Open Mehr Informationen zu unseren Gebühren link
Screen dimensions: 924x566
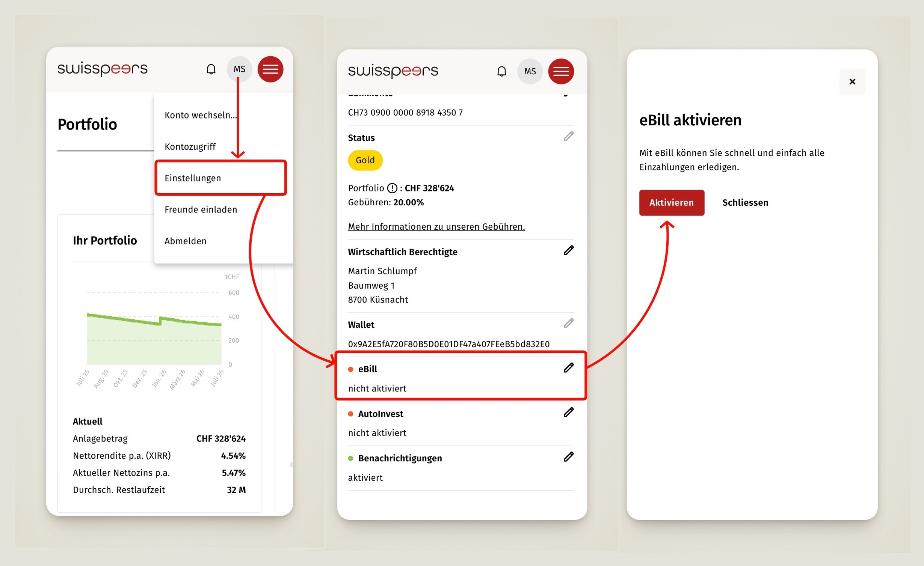[x=436, y=227]
